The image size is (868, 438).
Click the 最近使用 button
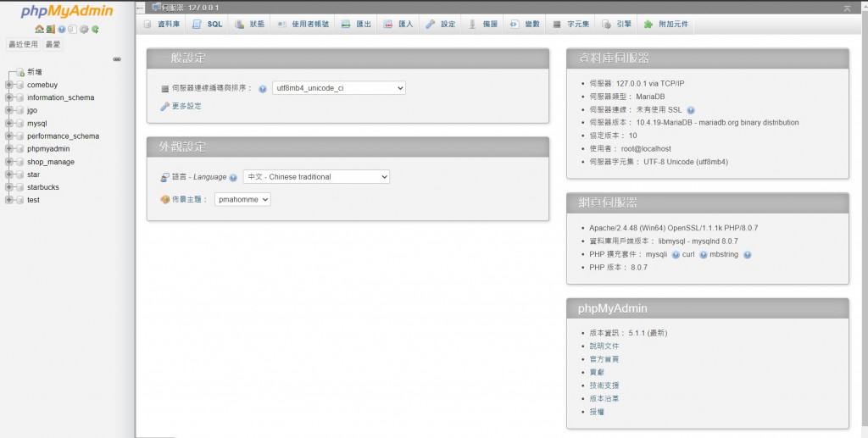click(23, 44)
